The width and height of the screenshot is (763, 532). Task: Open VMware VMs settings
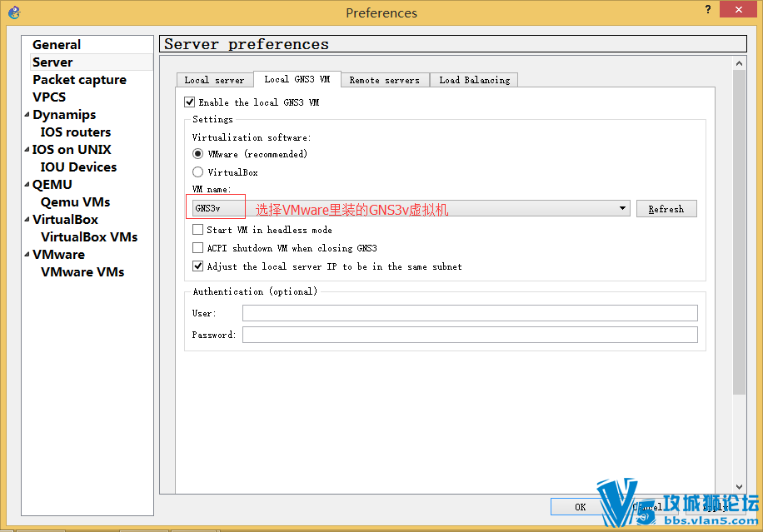tap(82, 272)
